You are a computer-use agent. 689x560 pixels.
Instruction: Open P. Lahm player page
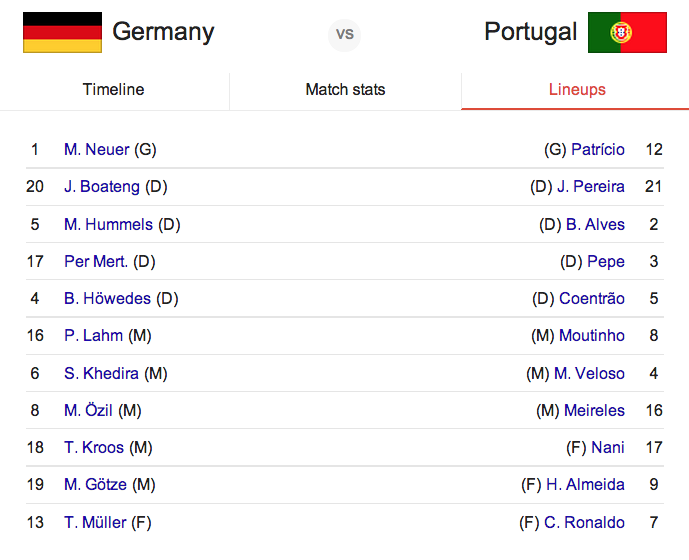[93, 336]
